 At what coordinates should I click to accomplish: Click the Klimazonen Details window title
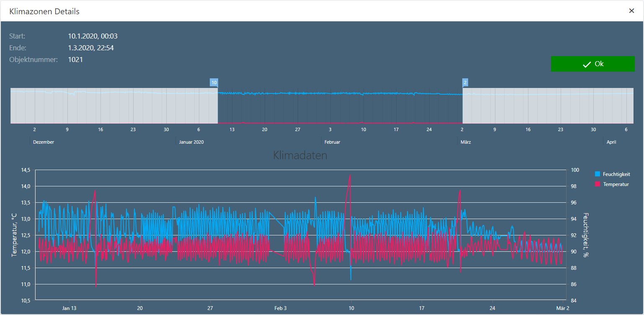[x=44, y=11]
